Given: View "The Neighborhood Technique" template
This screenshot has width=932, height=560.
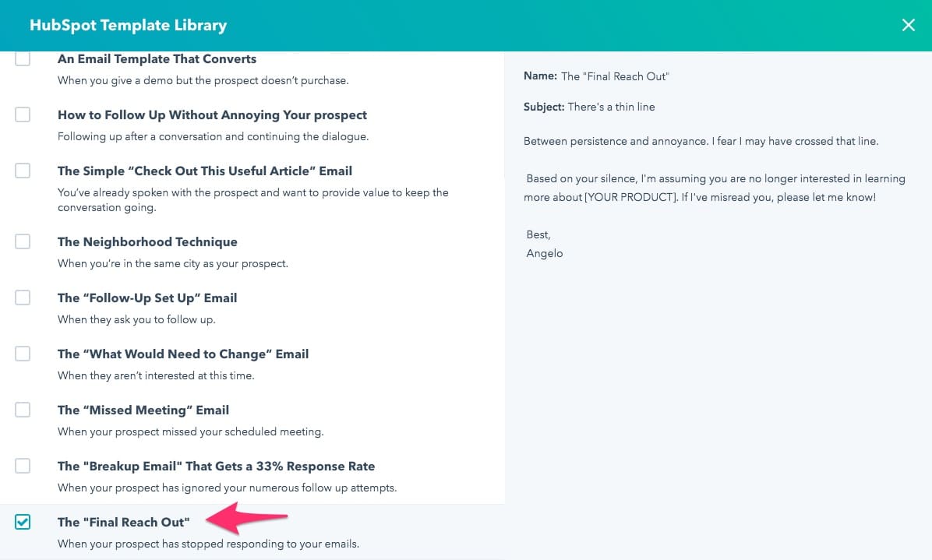Looking at the screenshot, I should point(147,241).
